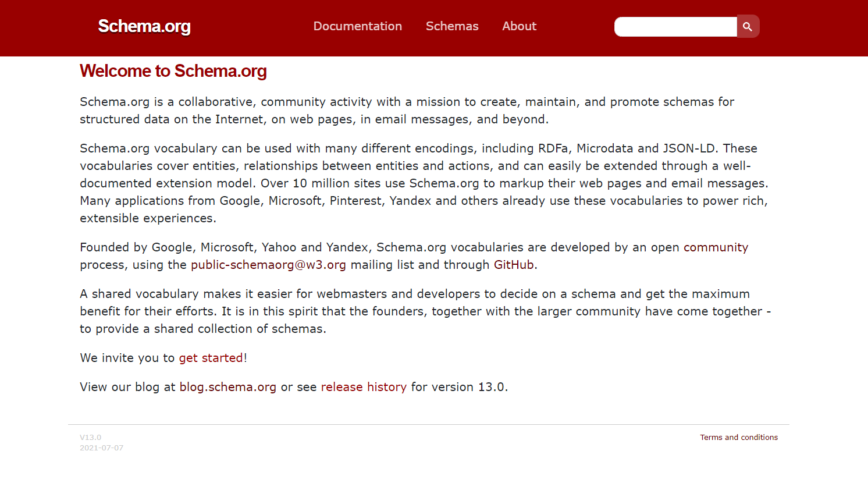
Task: Open the blog.schema.org link
Action: pos(228,387)
